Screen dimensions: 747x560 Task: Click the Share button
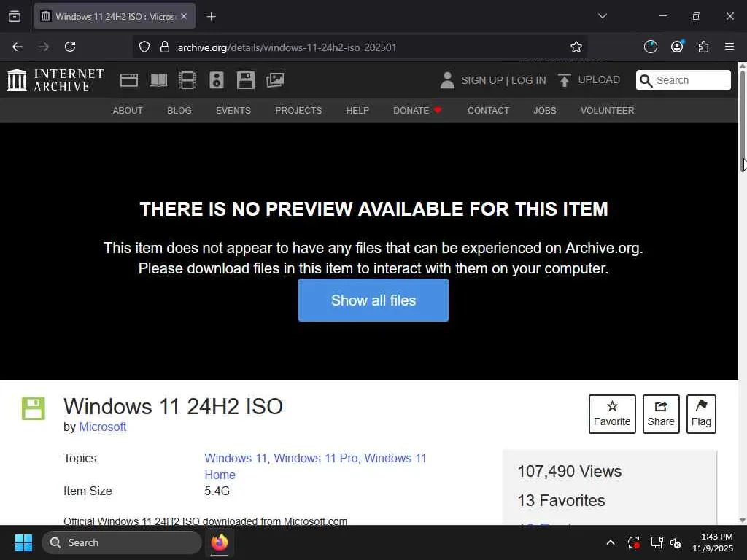661,414
